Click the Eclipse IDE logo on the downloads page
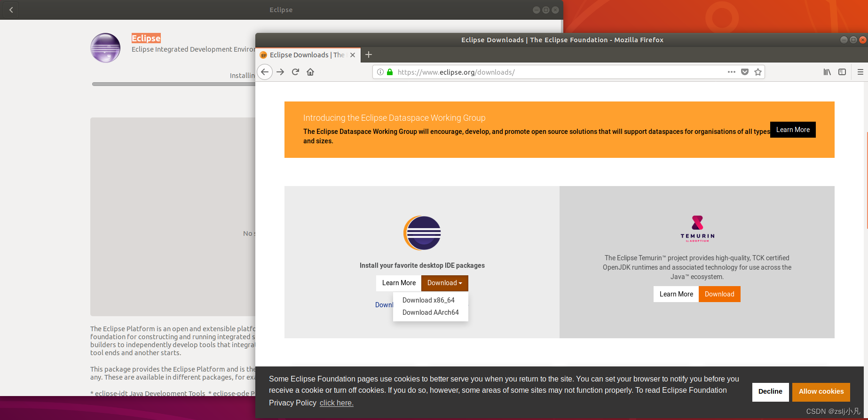 click(422, 233)
